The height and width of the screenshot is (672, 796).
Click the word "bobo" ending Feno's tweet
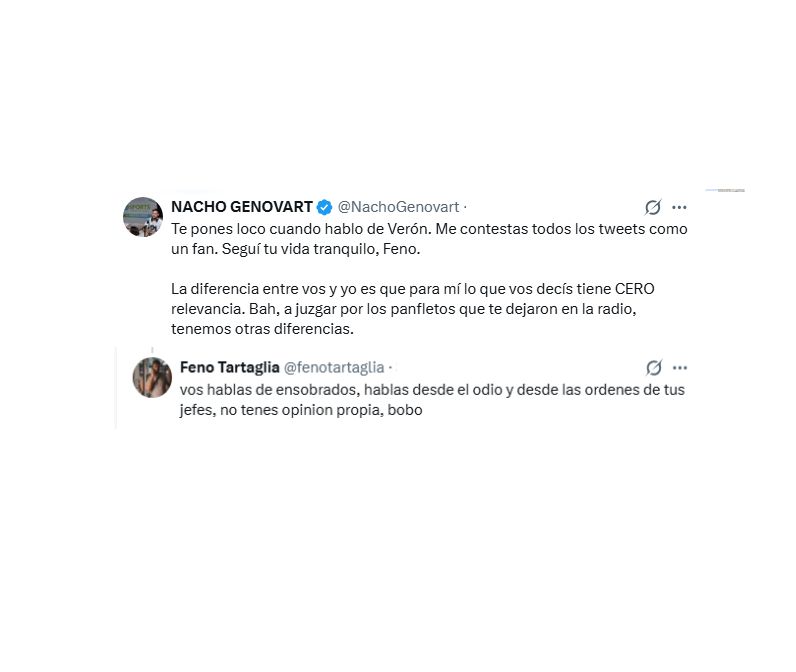click(405, 410)
